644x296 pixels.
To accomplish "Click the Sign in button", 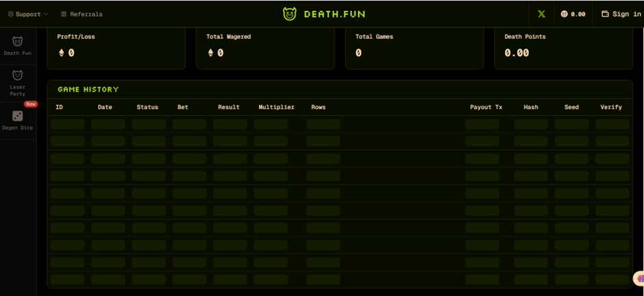I will point(621,14).
